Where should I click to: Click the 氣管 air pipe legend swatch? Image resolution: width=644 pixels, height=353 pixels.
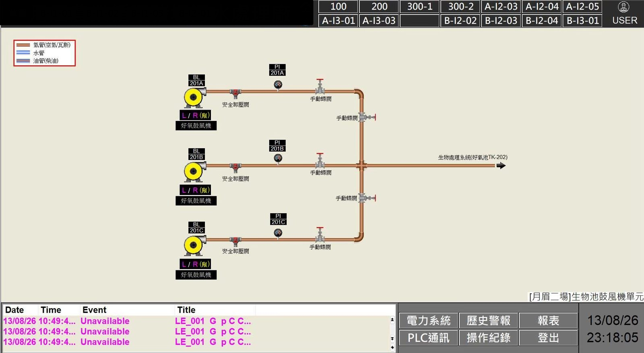[x=23, y=45]
